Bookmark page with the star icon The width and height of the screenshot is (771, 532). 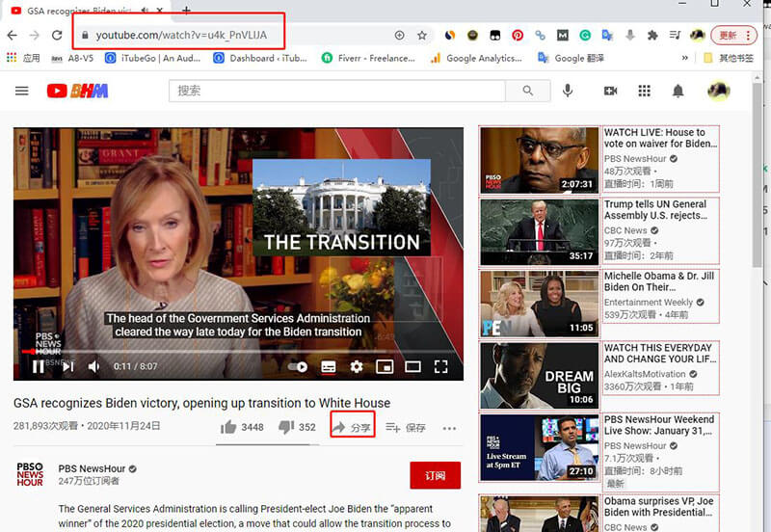click(x=422, y=36)
